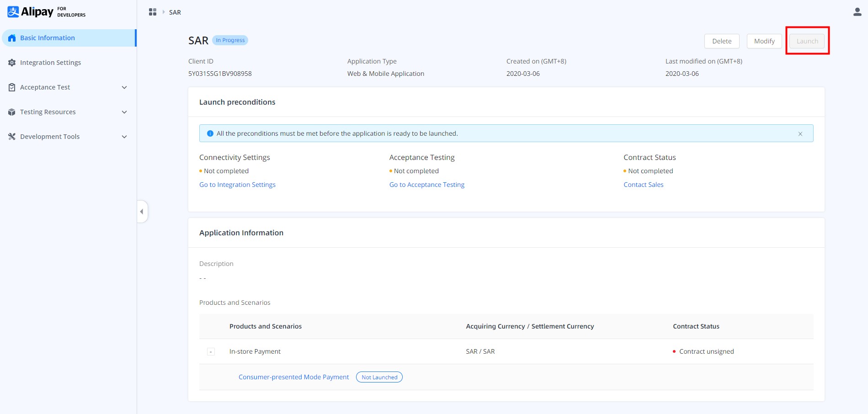
Task: Expand the Acceptance Test submenu chevron
Action: click(124, 87)
